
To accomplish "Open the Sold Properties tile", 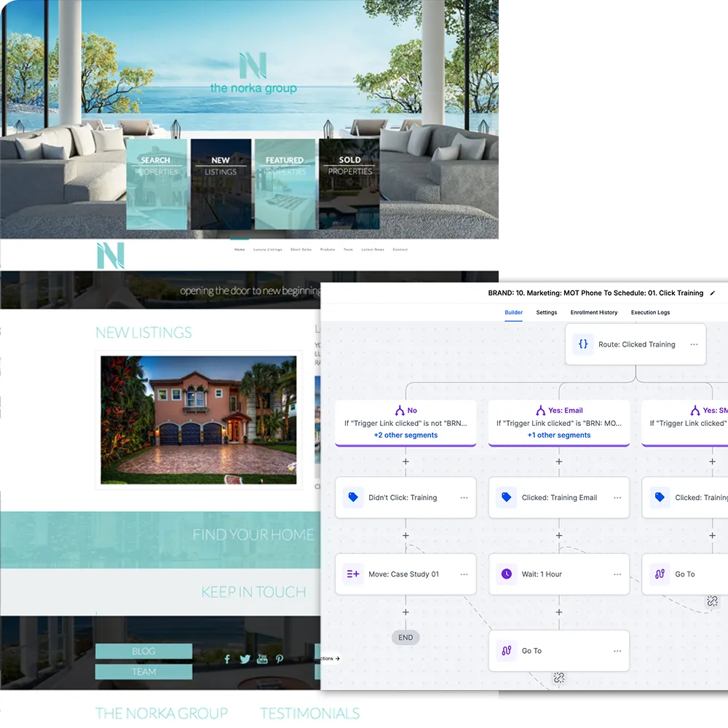I will [x=349, y=184].
